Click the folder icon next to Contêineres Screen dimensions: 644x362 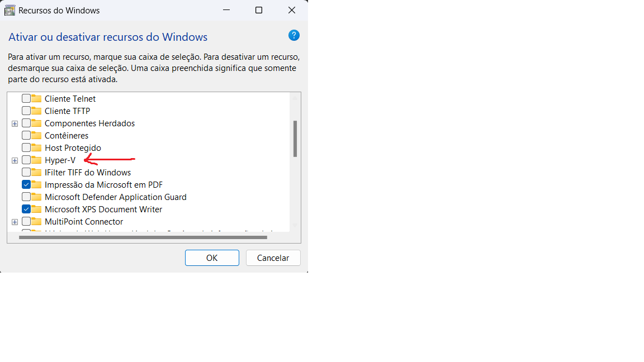(36, 135)
